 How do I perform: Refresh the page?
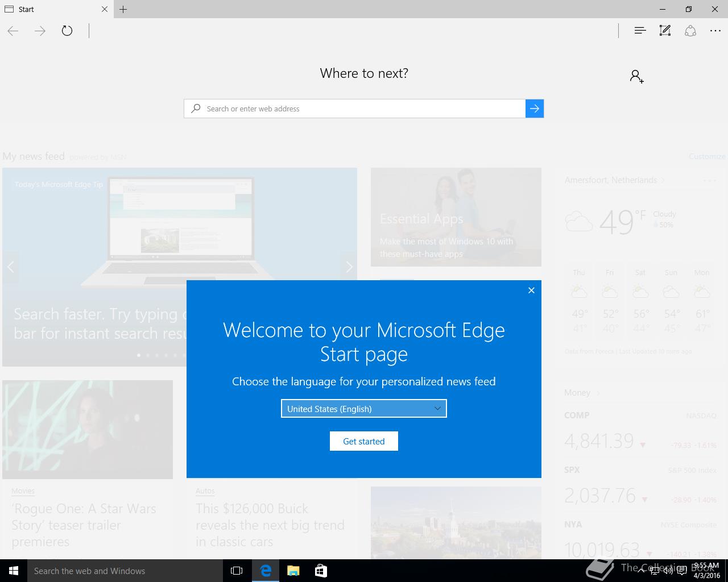click(x=67, y=31)
